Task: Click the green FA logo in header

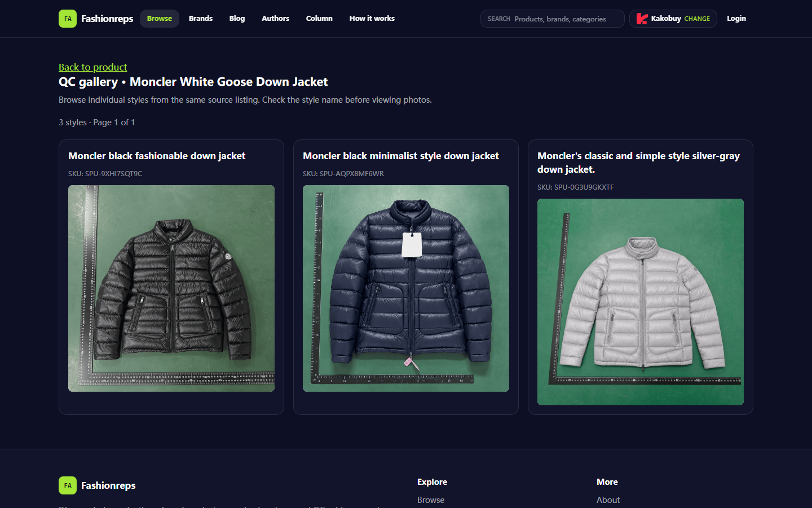Action: 68,19
